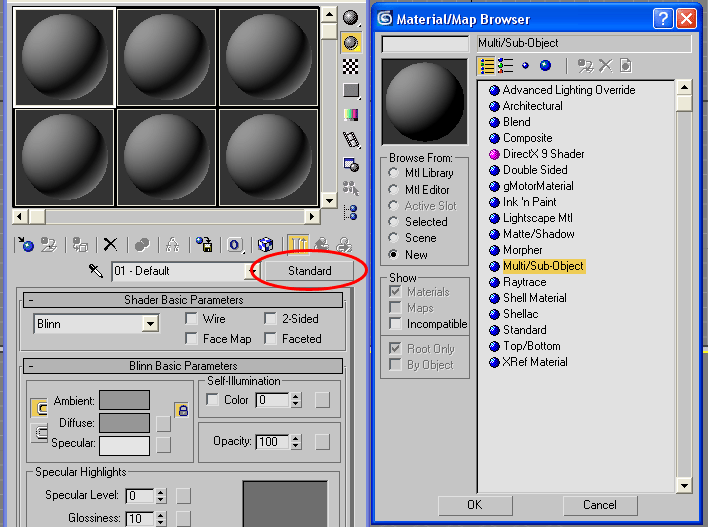Select the Mtl Library radio button
Viewport: 708px width, 527px height.
tap(395, 173)
